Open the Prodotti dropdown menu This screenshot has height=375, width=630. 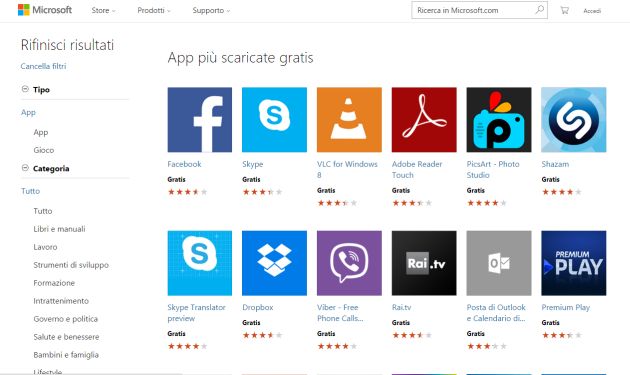point(154,10)
